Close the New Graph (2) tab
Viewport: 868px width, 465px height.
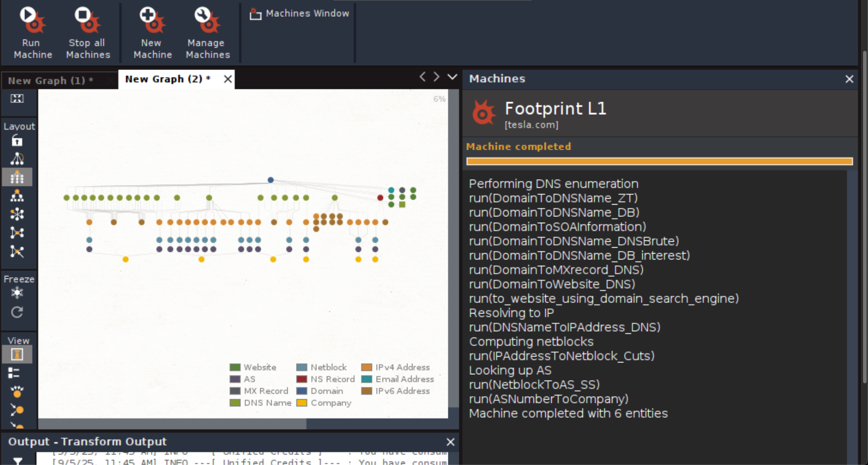[x=228, y=79]
